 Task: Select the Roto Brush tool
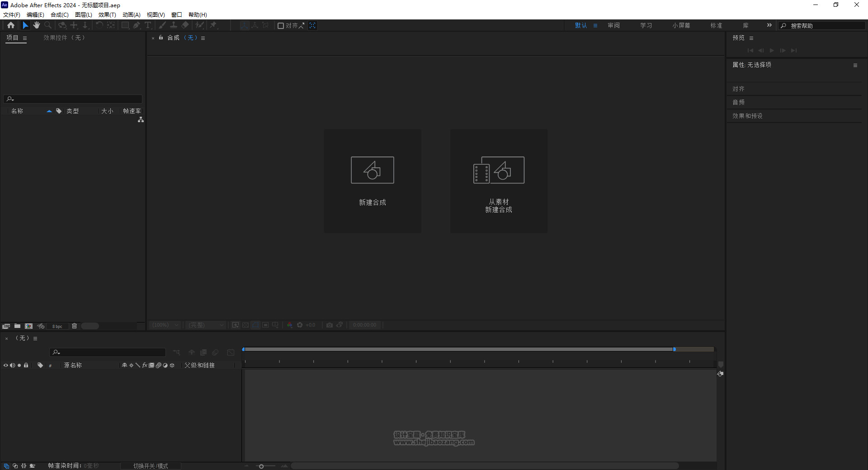tap(199, 25)
